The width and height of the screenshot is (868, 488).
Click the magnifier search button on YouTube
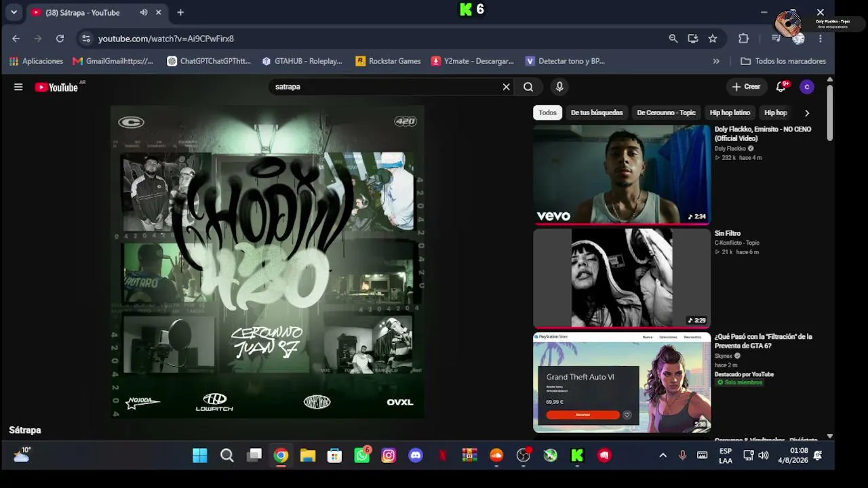528,87
